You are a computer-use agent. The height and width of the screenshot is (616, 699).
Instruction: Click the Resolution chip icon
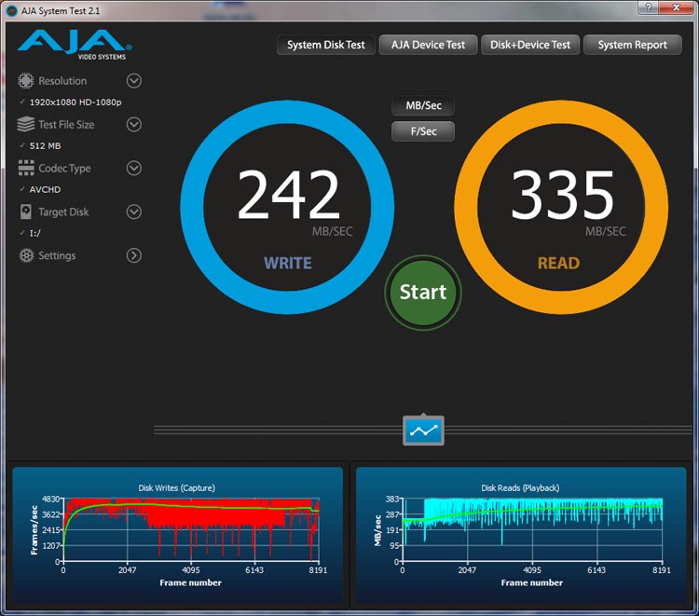pos(26,81)
